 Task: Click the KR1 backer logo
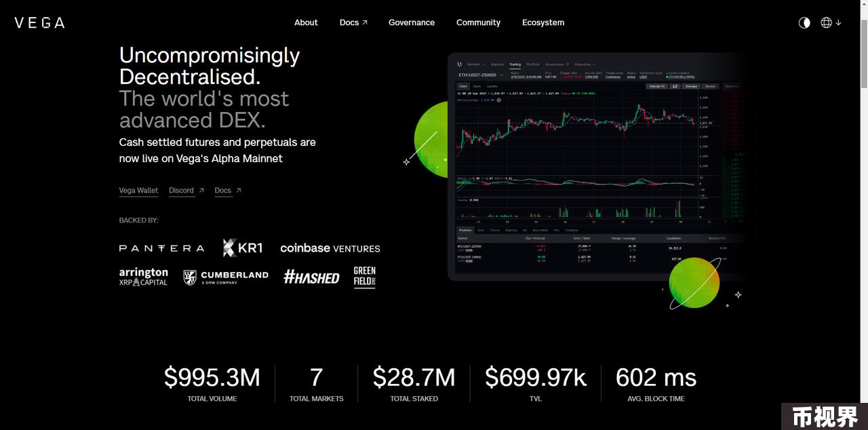coord(242,248)
